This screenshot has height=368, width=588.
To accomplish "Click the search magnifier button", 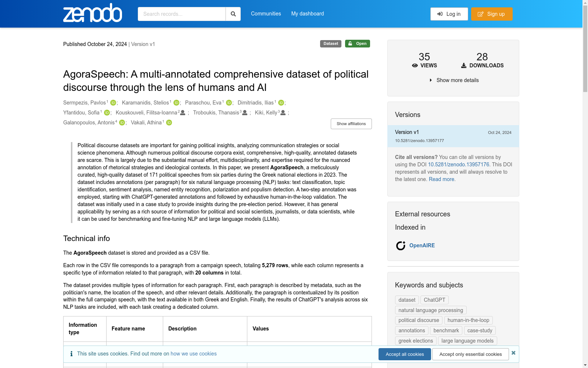I will tap(233, 14).
